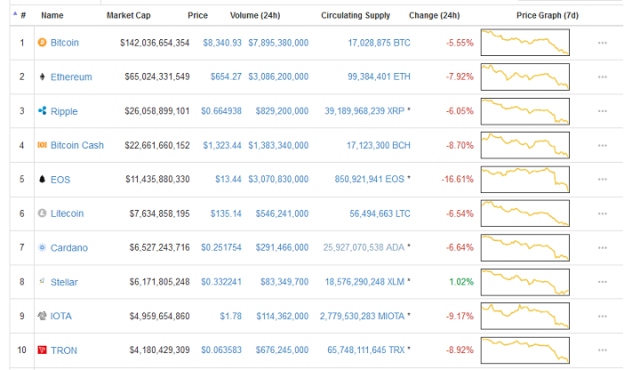The width and height of the screenshot is (640, 370).
Task: Click Price Graph (7d) column header
Action: [547, 16]
